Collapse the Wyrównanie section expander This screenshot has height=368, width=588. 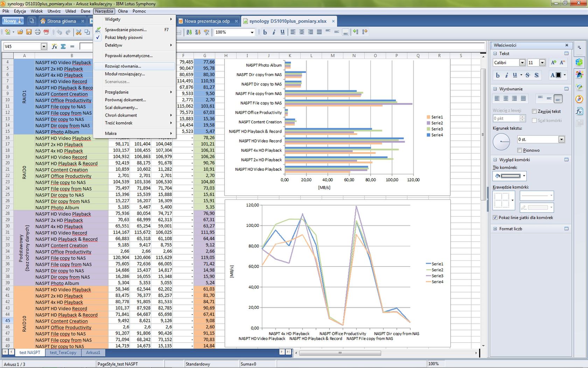(x=495, y=89)
